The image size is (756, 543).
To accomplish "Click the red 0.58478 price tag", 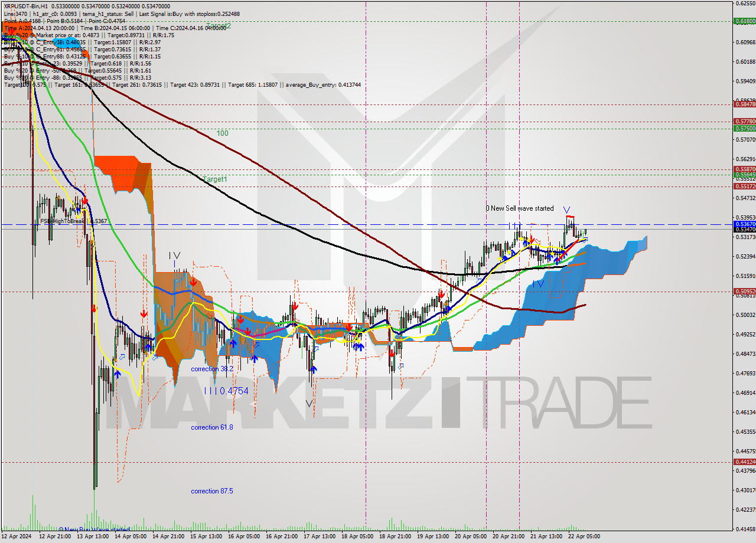I will (x=744, y=104).
